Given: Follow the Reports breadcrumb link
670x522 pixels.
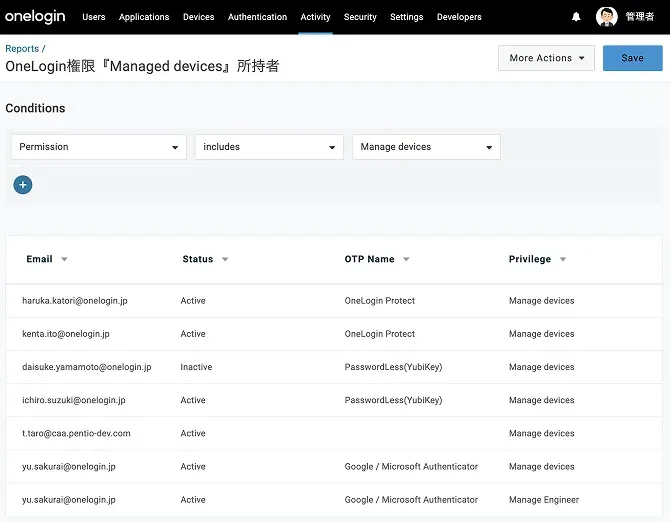Looking at the screenshot, I should pos(23,48).
